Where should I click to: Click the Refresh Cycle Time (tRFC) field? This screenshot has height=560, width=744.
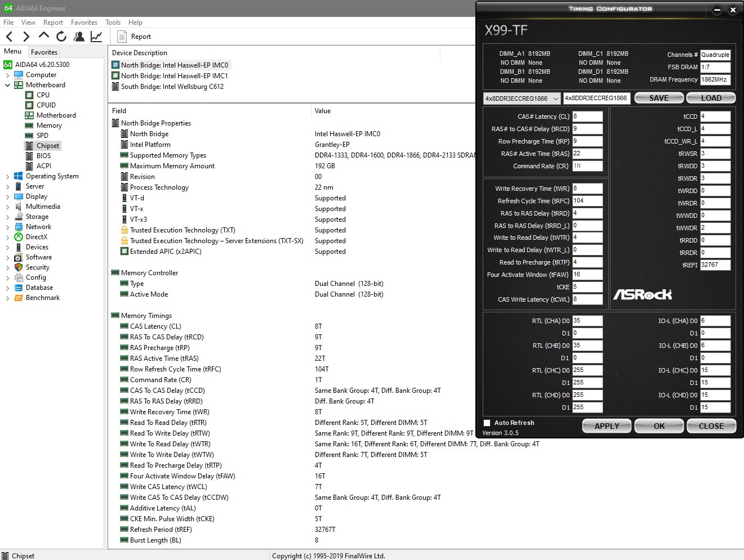click(587, 201)
